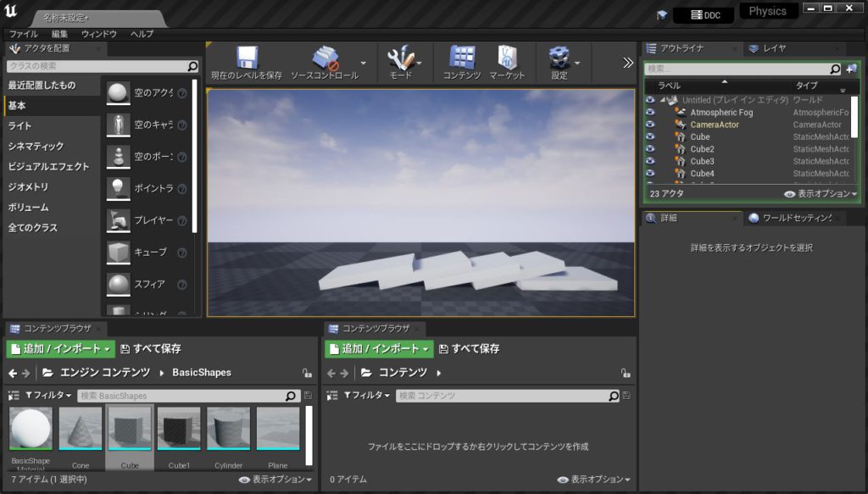The height and width of the screenshot is (494, 868).
Task: Go forward in the BasicShapes content browser
Action: pyautogui.click(x=26, y=374)
